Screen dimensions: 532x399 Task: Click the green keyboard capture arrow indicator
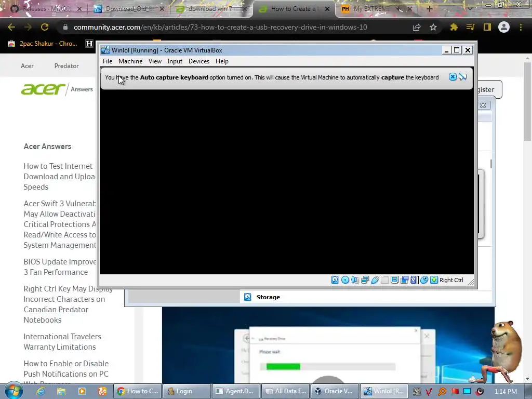(434, 280)
